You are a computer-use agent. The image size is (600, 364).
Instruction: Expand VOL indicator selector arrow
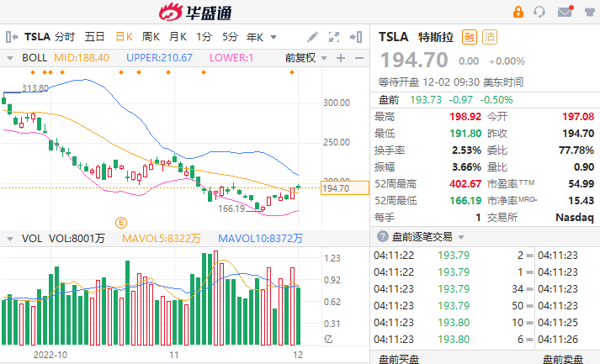(x=10, y=239)
